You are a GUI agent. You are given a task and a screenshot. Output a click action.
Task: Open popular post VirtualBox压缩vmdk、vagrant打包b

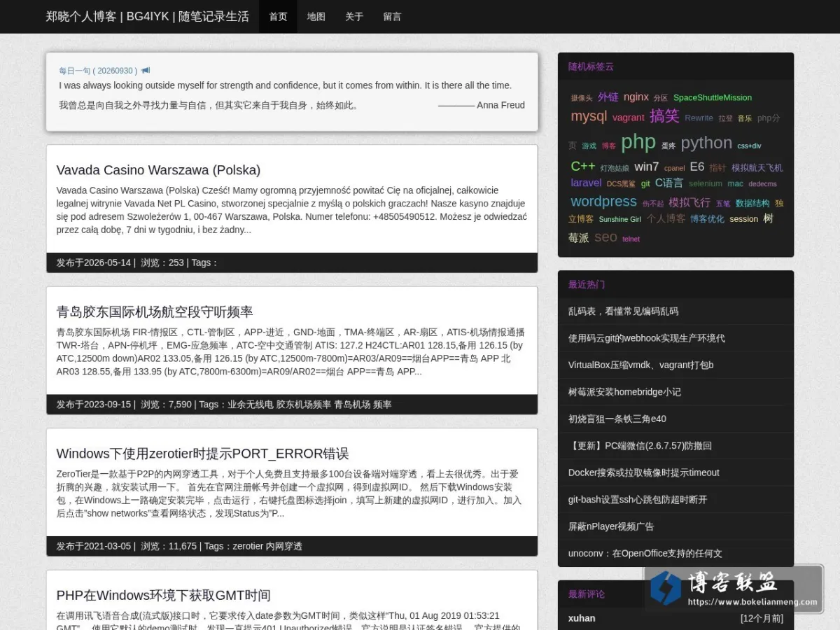pos(640,365)
